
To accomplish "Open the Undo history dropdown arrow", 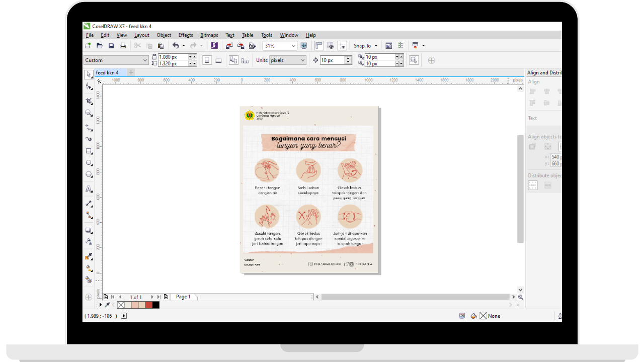I will point(184,46).
